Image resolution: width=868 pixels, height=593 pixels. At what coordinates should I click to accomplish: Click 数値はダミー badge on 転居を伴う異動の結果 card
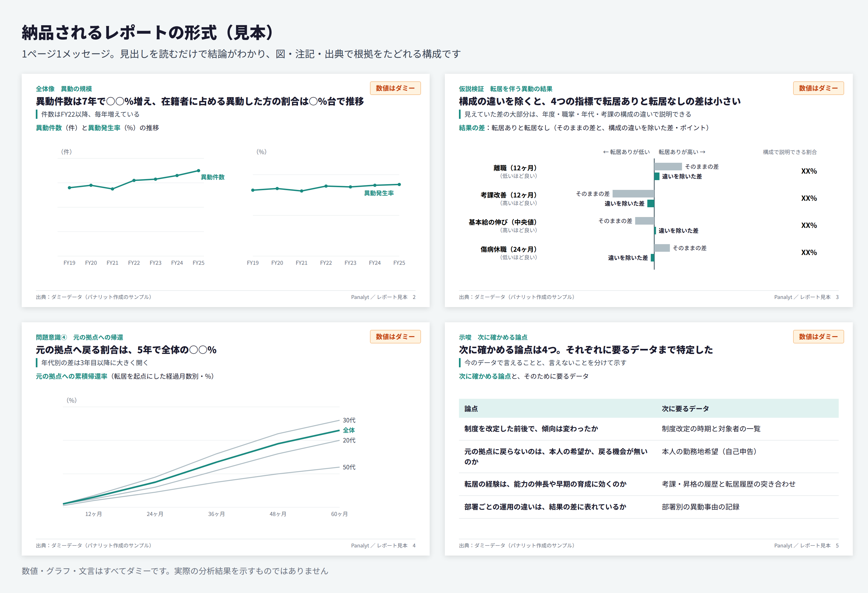818,88
